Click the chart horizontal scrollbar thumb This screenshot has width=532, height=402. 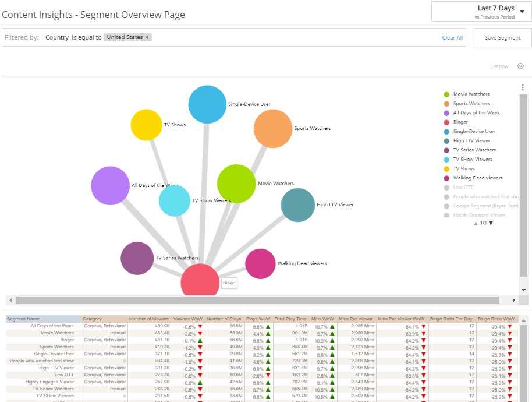click(x=257, y=300)
